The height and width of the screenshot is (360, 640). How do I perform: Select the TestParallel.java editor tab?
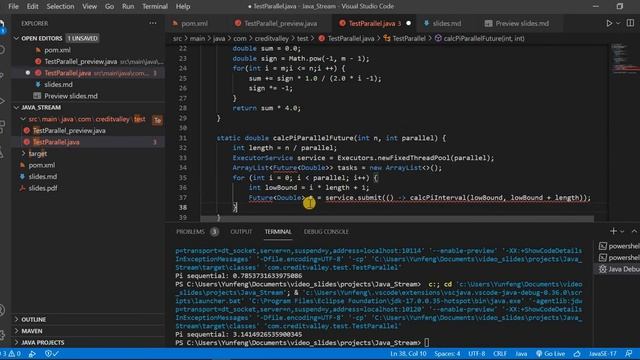pos(374,23)
